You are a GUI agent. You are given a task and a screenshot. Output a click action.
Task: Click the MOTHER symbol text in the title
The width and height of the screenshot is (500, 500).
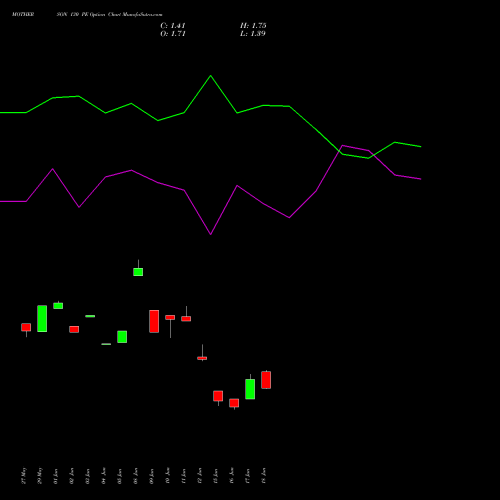click(x=23, y=14)
